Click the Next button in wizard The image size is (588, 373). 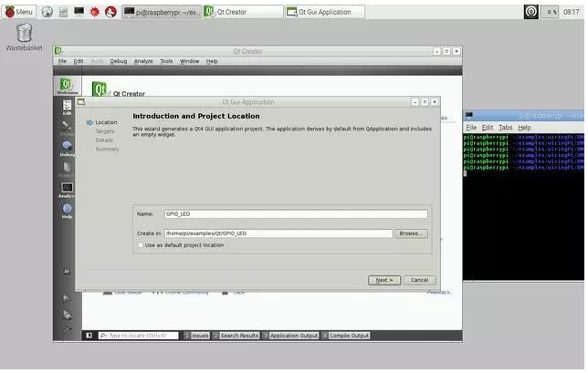[383, 280]
